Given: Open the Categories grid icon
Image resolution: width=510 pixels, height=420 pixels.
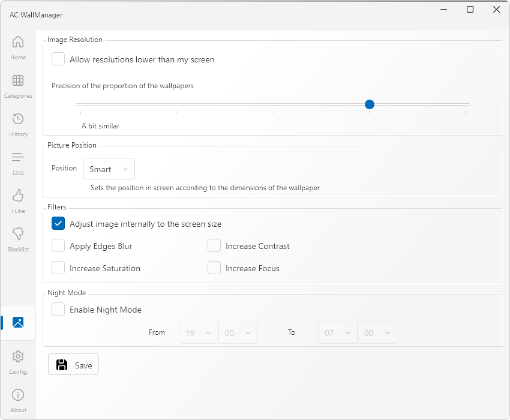Looking at the screenshot, I should click(18, 81).
